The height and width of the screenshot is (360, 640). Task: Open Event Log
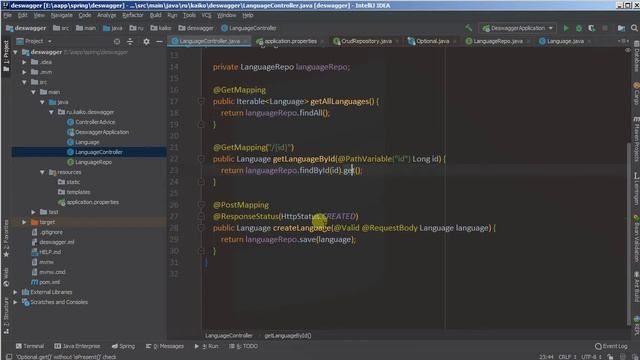pos(611,346)
